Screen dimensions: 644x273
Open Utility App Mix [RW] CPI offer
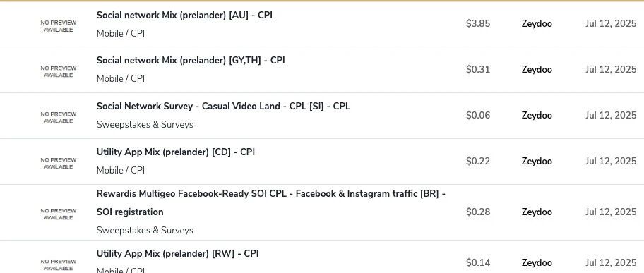coord(177,254)
